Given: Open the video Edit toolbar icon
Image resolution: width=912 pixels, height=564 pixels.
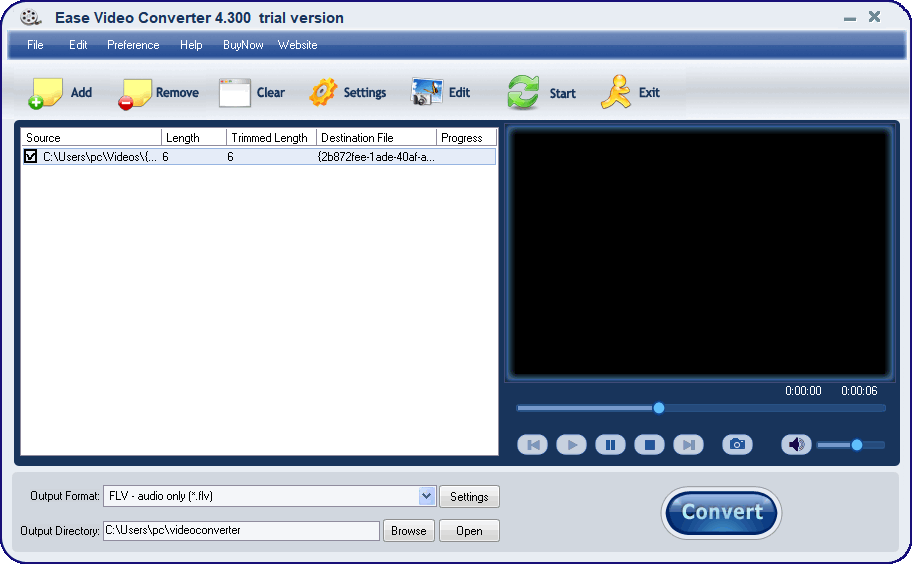Looking at the screenshot, I should coord(427,92).
